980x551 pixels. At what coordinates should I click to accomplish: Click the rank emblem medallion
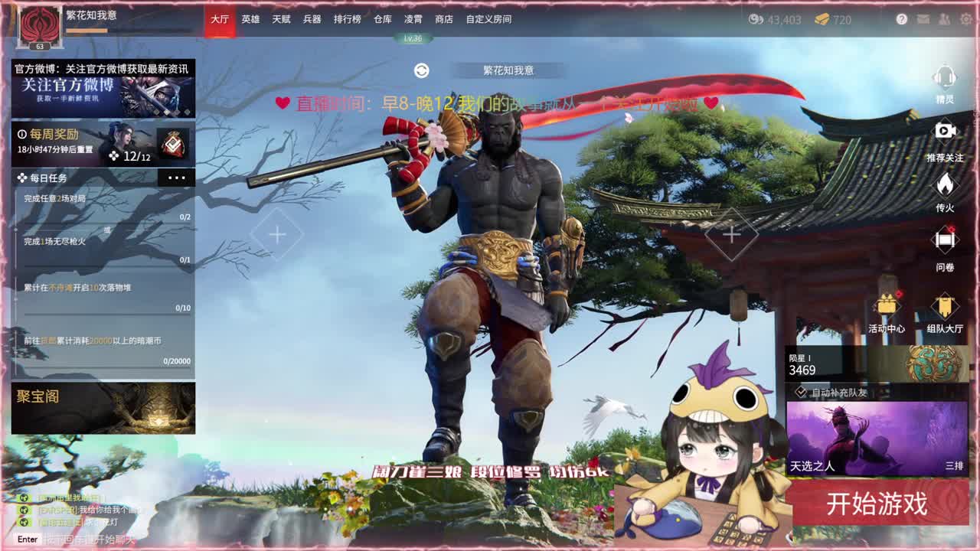pyautogui.click(x=934, y=364)
